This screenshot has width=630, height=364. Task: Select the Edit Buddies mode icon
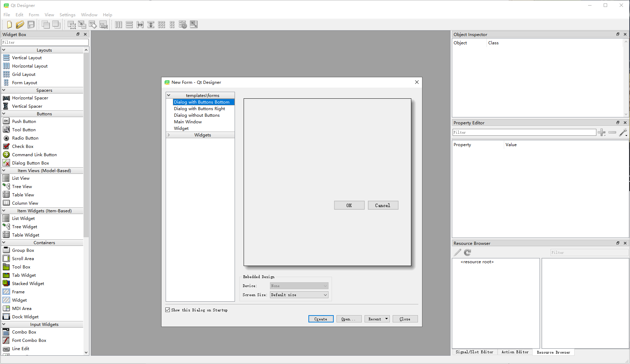tap(93, 25)
